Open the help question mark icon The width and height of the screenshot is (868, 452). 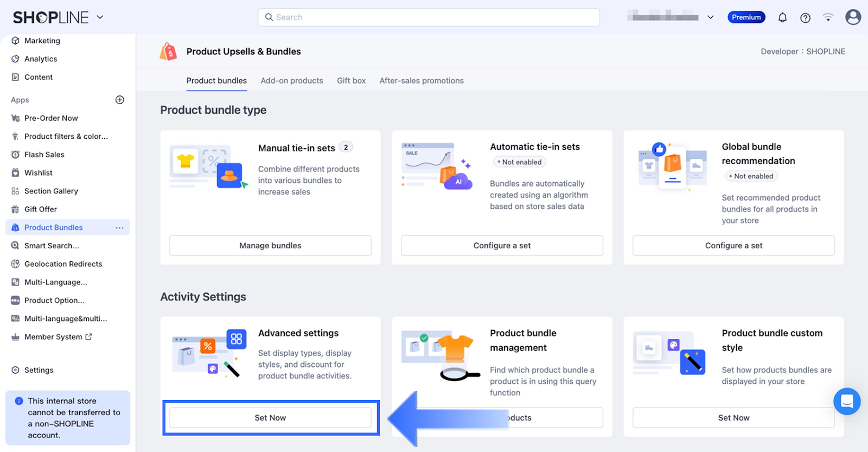[805, 17]
